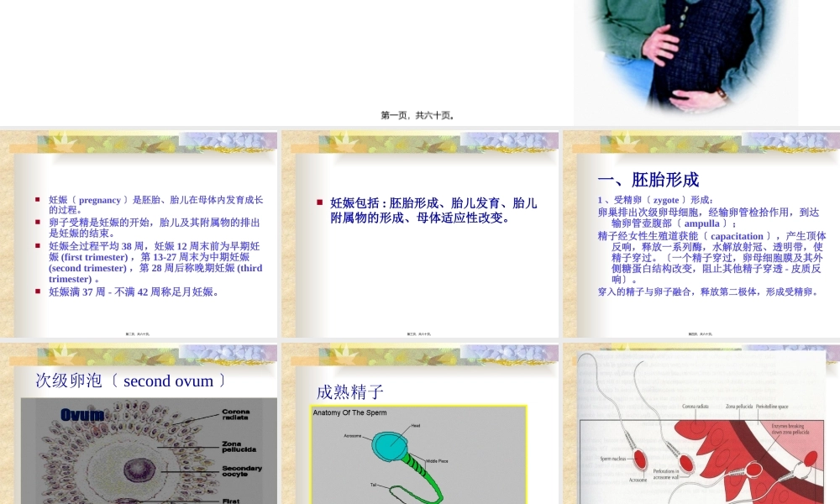Click the Tail label on the sperm
This screenshot has height=504, width=840.
(373, 485)
